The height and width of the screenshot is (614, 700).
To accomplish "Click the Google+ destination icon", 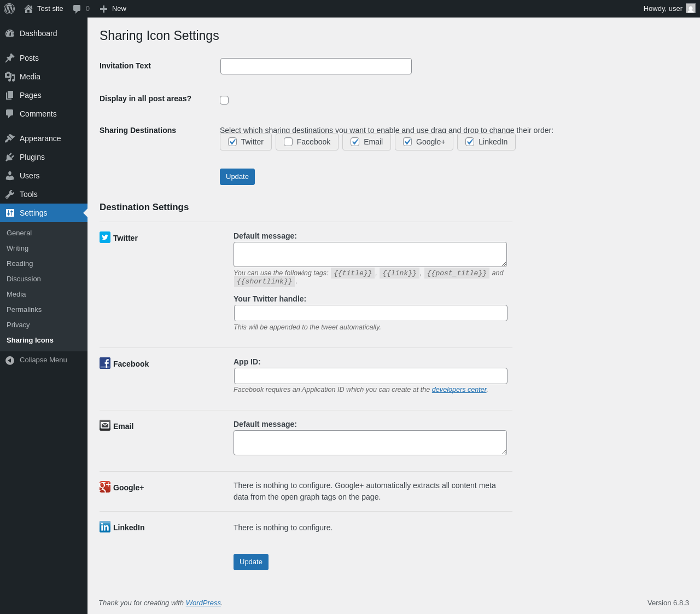I will 105,486.
